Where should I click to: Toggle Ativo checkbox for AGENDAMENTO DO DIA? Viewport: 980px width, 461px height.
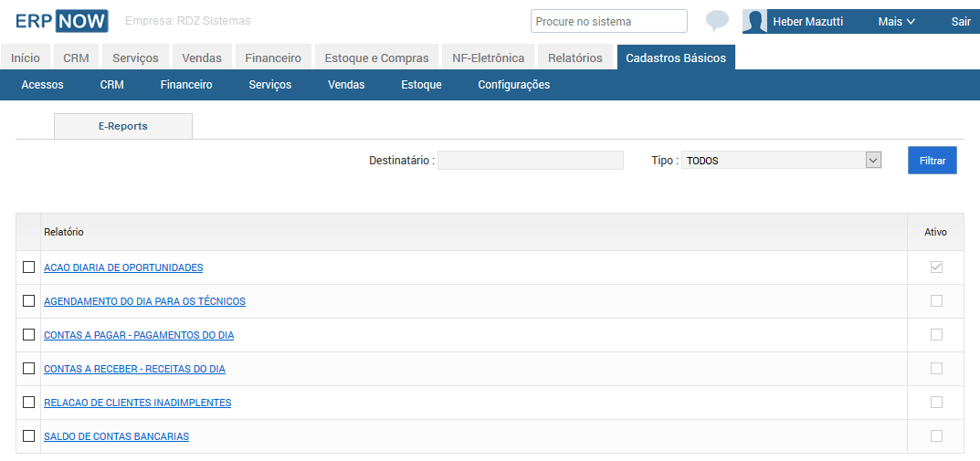click(x=935, y=301)
